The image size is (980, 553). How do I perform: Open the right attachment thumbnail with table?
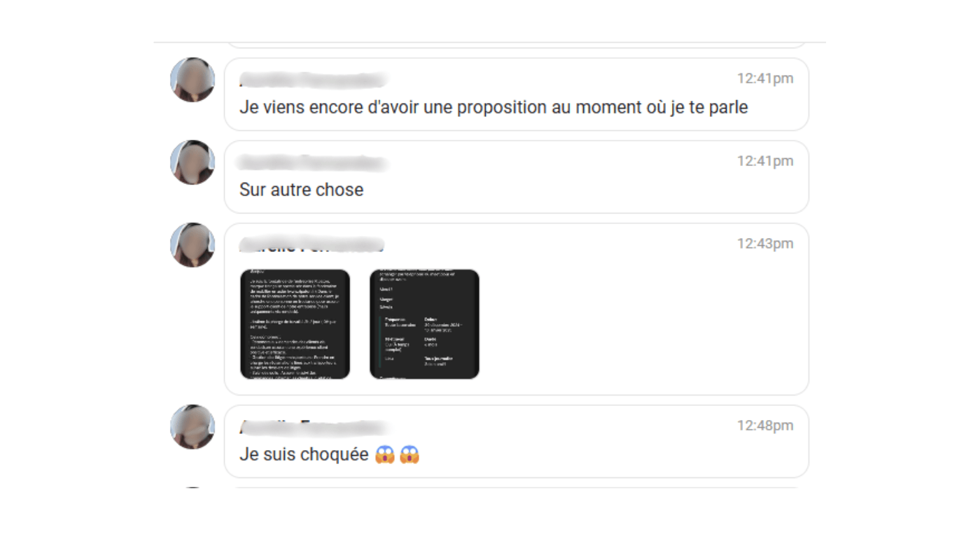(424, 324)
